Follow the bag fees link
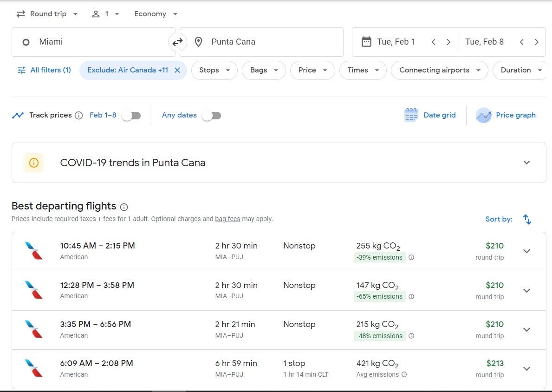This screenshot has width=552, height=392. 227,219
